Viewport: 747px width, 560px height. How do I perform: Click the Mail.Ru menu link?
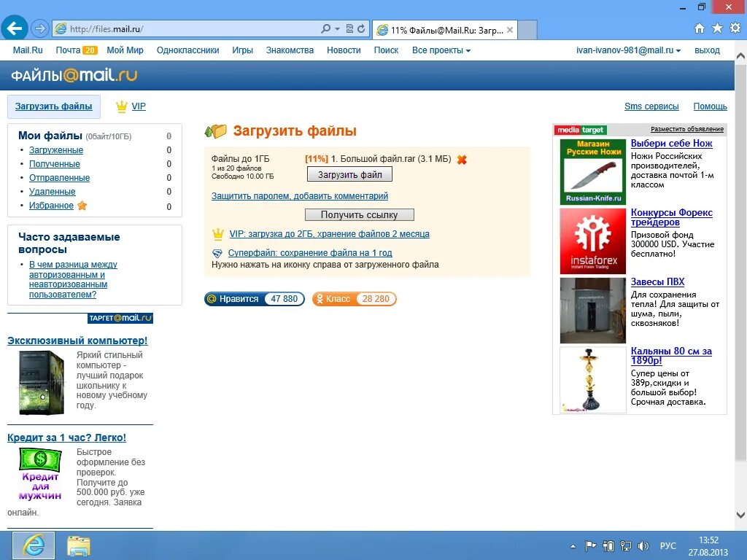point(28,50)
